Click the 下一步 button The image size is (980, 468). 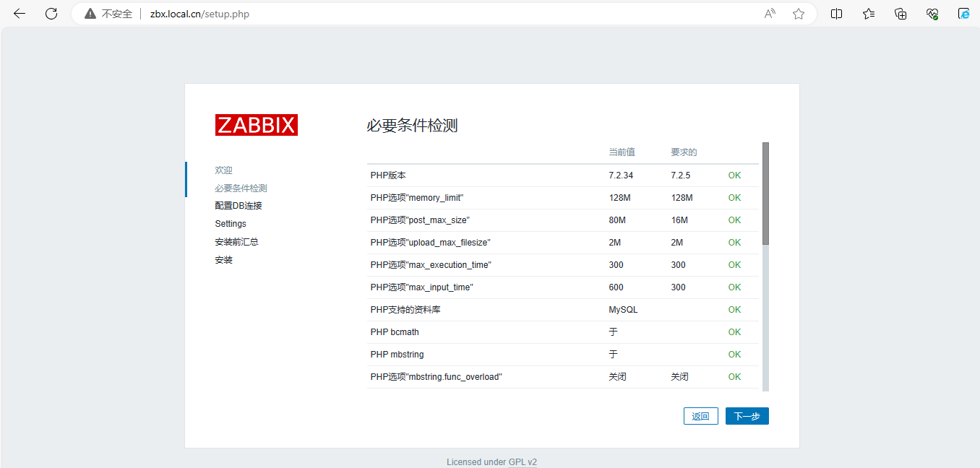point(747,416)
